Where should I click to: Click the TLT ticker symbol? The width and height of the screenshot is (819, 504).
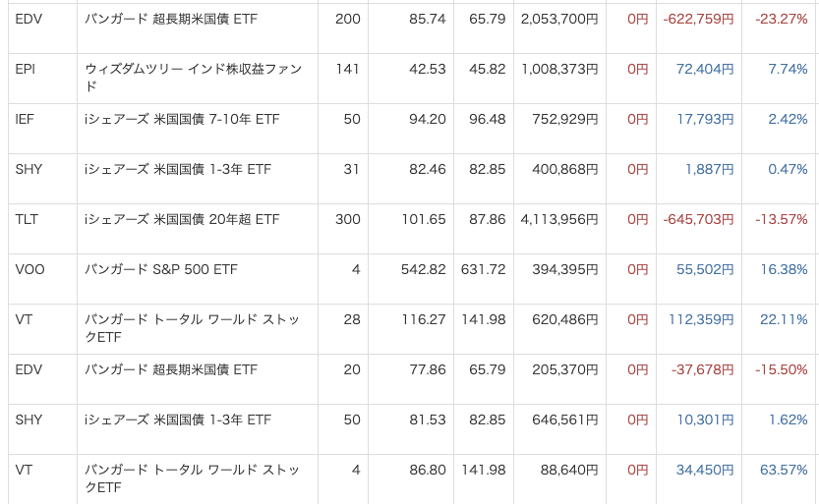[27, 219]
